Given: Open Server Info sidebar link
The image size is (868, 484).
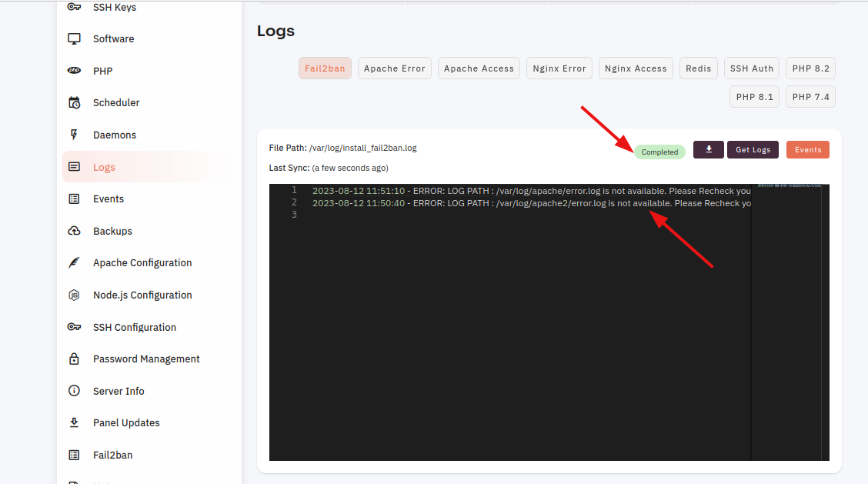Looking at the screenshot, I should click(119, 391).
